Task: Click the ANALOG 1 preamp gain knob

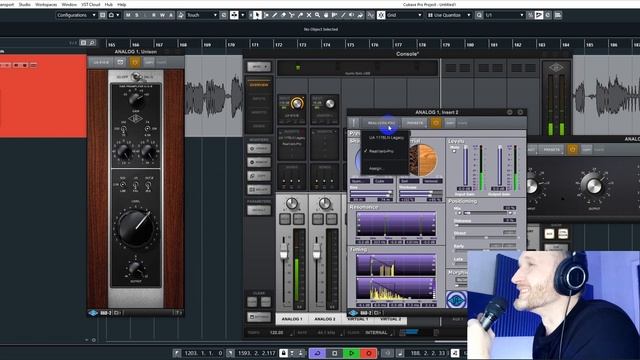Action: 297,104
